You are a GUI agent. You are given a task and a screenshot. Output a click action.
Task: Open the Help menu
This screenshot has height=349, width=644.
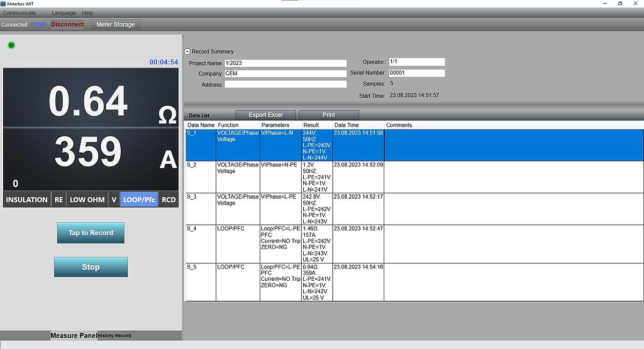click(x=87, y=13)
